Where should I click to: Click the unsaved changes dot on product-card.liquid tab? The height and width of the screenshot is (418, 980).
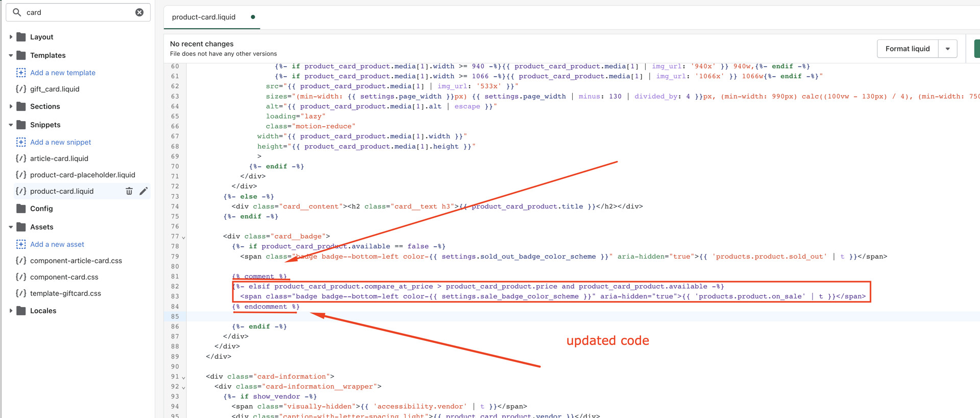[253, 17]
